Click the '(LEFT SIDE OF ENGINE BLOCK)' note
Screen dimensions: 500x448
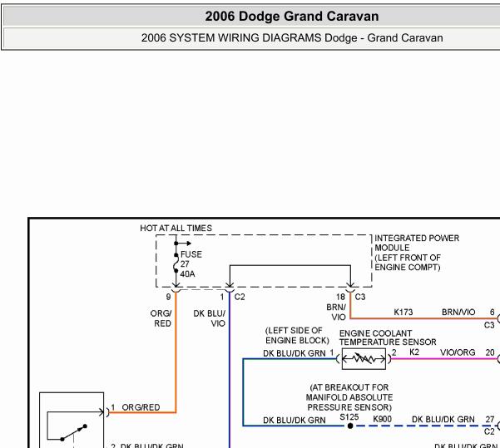pos(297,336)
